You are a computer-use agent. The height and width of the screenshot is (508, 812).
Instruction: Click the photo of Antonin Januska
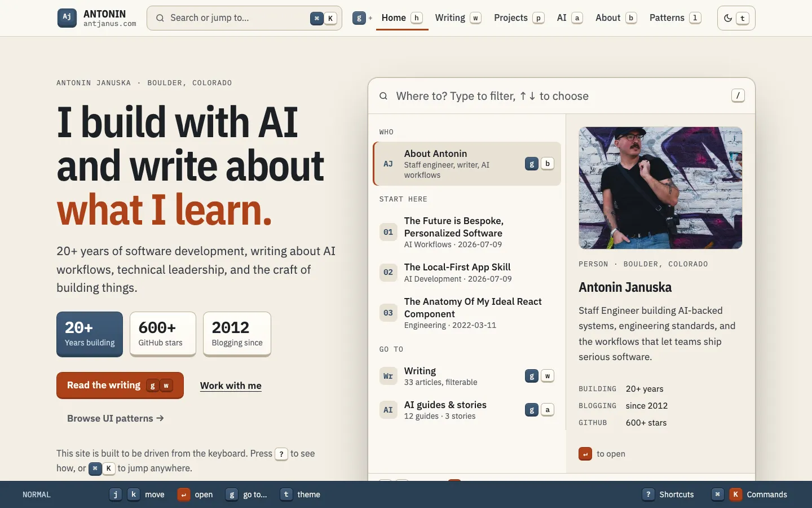pos(660,188)
